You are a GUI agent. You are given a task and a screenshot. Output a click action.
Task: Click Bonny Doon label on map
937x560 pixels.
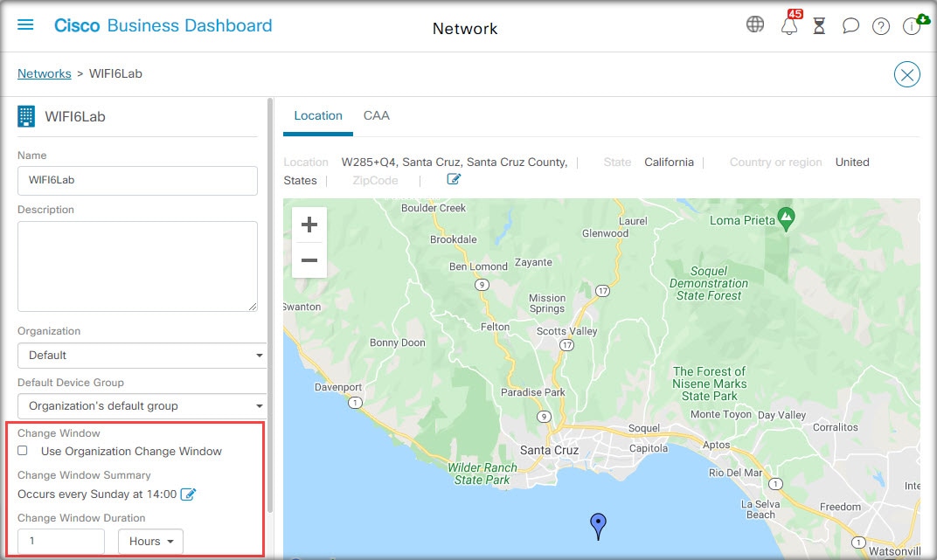[x=398, y=342]
